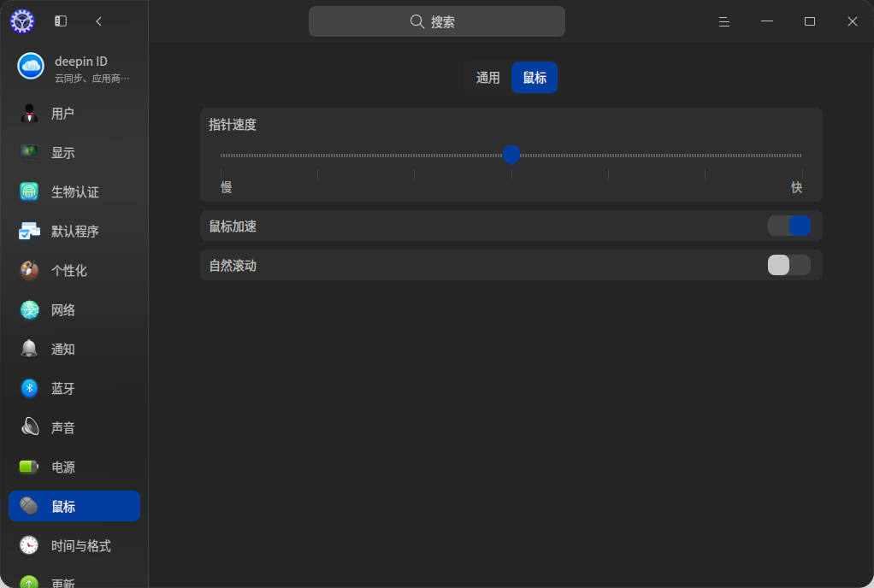874x588 pixels.
Task: Toggle the sidebar panel icon
Action: click(61, 21)
